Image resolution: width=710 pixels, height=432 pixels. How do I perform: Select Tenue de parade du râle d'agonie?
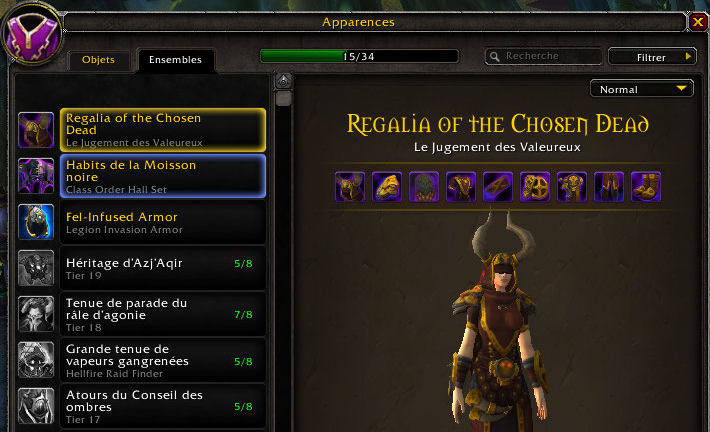pos(163,314)
